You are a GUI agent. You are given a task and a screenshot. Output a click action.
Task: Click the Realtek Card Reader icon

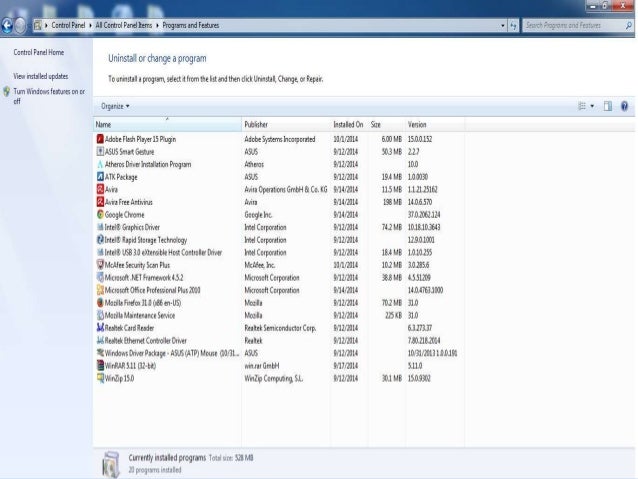[x=100, y=328]
